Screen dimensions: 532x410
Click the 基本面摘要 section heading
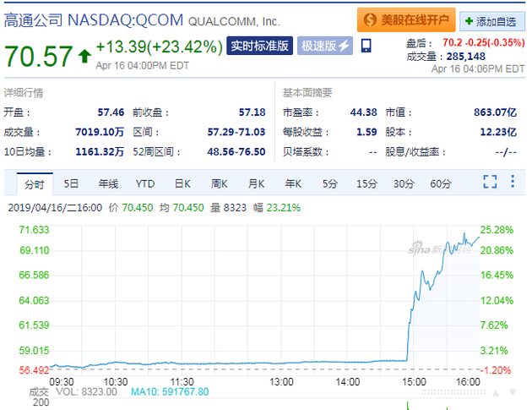(x=307, y=93)
